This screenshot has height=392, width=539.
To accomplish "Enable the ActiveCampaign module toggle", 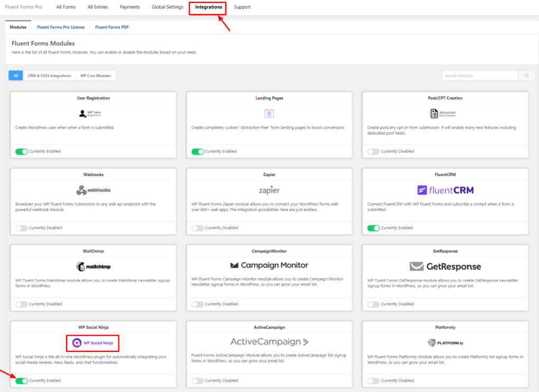I will click(197, 381).
